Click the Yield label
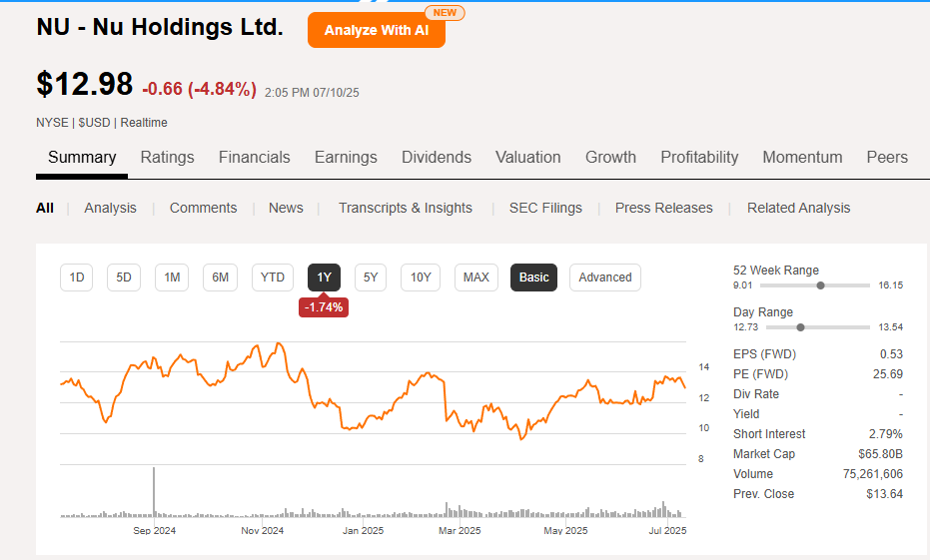The width and height of the screenshot is (930, 560). tap(746, 414)
